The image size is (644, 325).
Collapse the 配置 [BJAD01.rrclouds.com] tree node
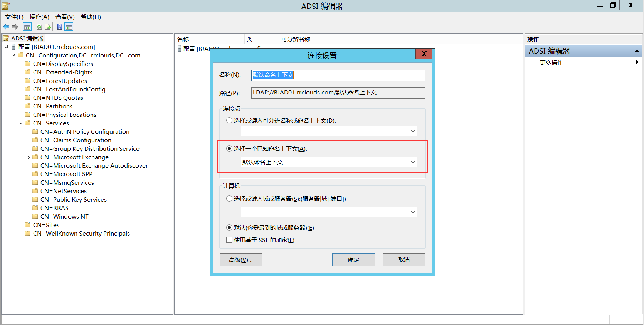pyautogui.click(x=7, y=47)
